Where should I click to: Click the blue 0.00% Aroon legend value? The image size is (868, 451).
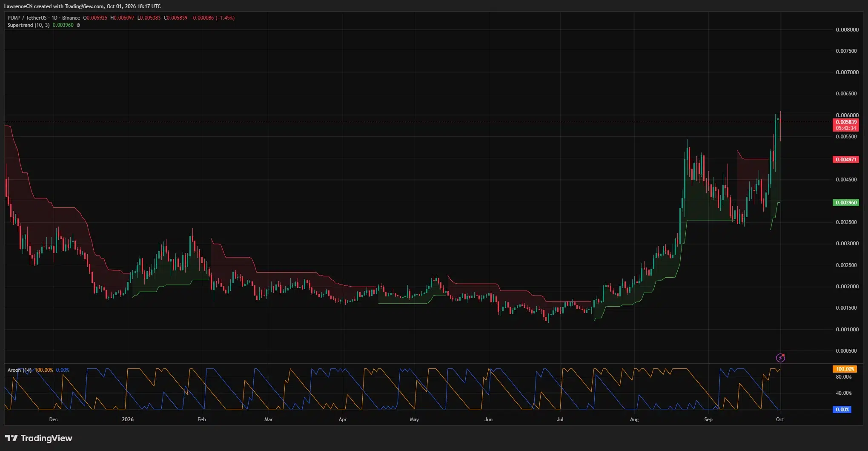pos(63,370)
